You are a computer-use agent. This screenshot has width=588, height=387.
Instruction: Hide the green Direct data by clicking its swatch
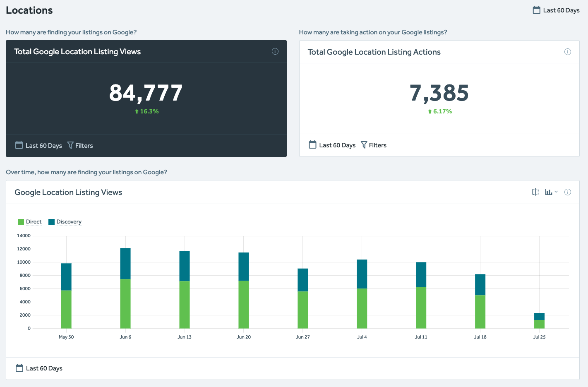point(20,221)
